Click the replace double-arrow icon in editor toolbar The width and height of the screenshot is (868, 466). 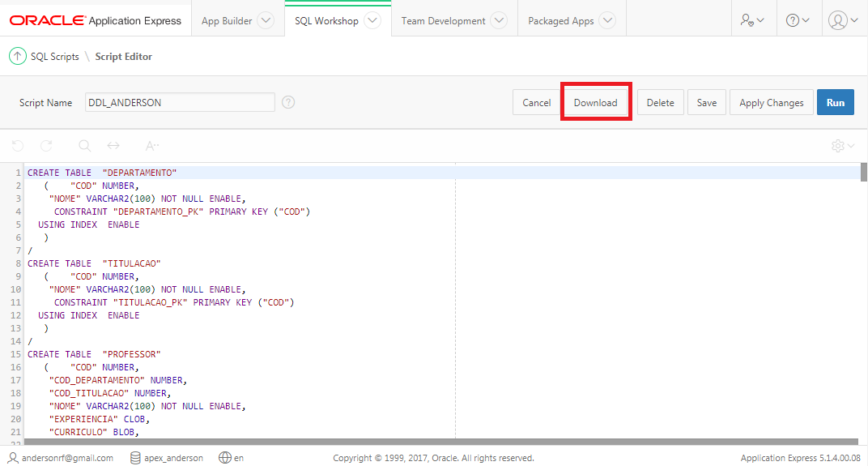tap(113, 146)
